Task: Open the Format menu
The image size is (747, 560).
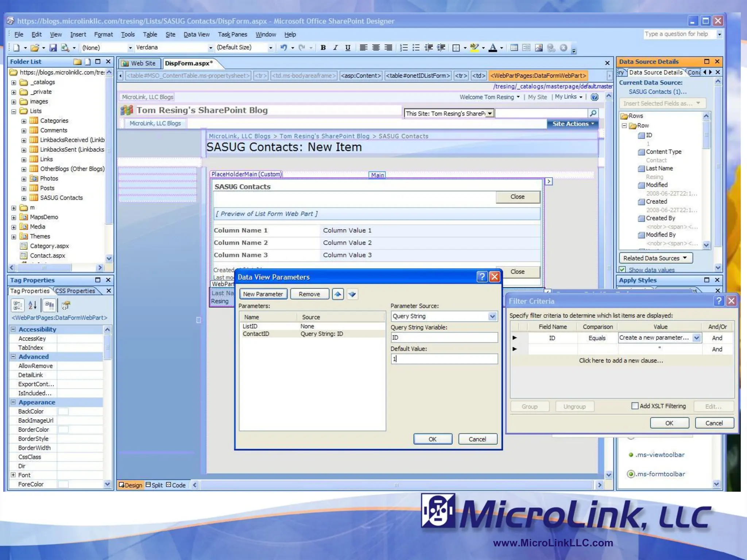Action: tap(104, 35)
